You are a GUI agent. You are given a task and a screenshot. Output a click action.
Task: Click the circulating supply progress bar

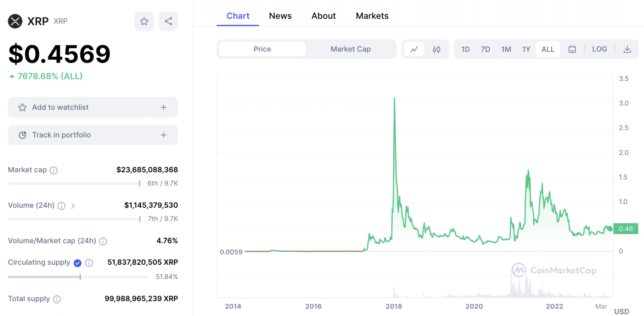[78, 277]
